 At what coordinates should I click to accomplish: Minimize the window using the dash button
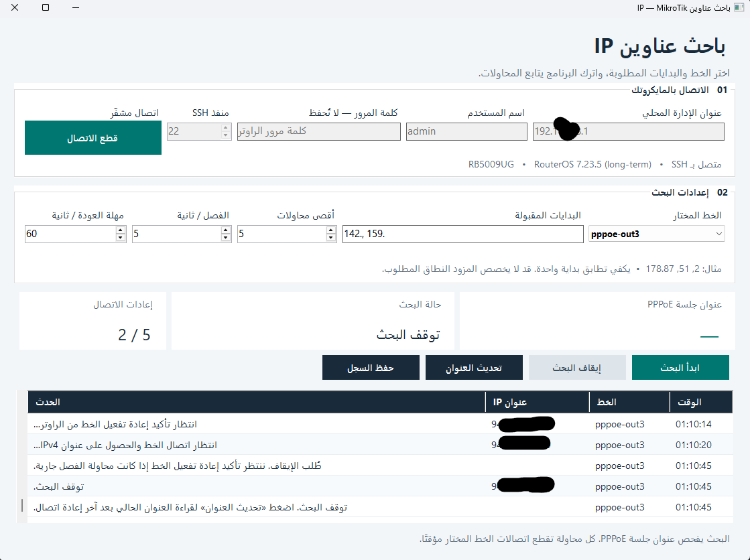coord(76,7)
